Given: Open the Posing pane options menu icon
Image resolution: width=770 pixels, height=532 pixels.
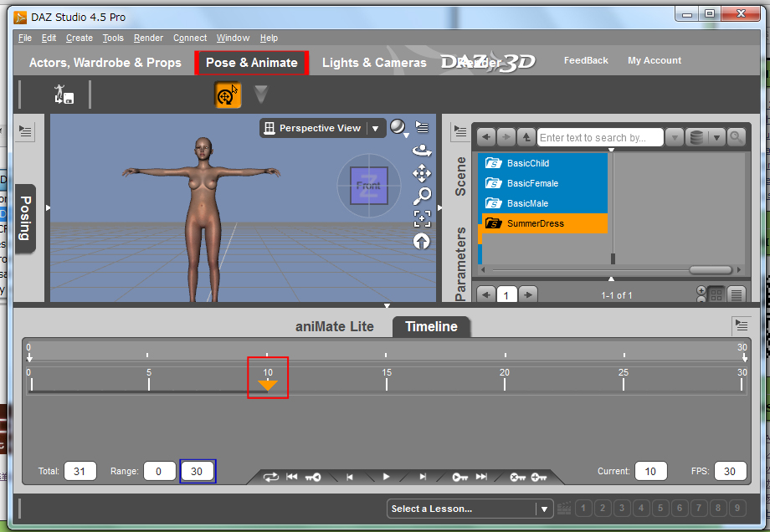Looking at the screenshot, I should click(25, 131).
